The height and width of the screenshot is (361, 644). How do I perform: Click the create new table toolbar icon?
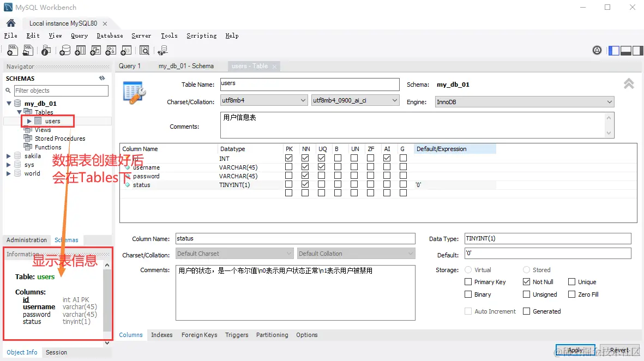click(80, 51)
